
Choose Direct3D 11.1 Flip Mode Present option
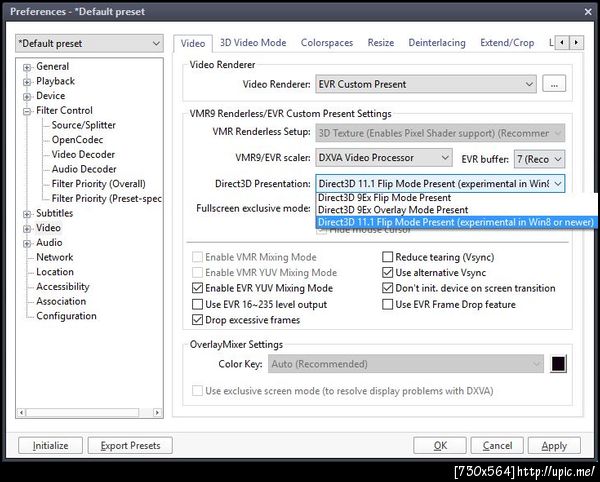(x=455, y=222)
